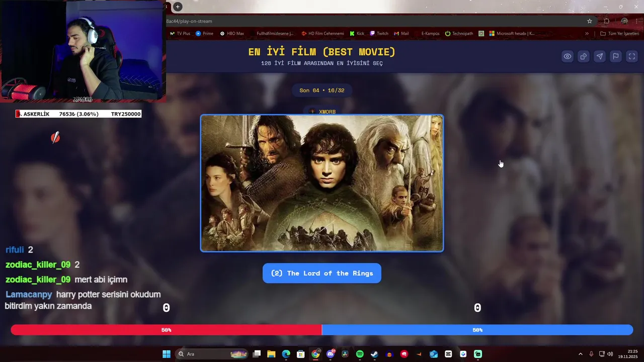Click the paper plane send icon

[x=600, y=56]
